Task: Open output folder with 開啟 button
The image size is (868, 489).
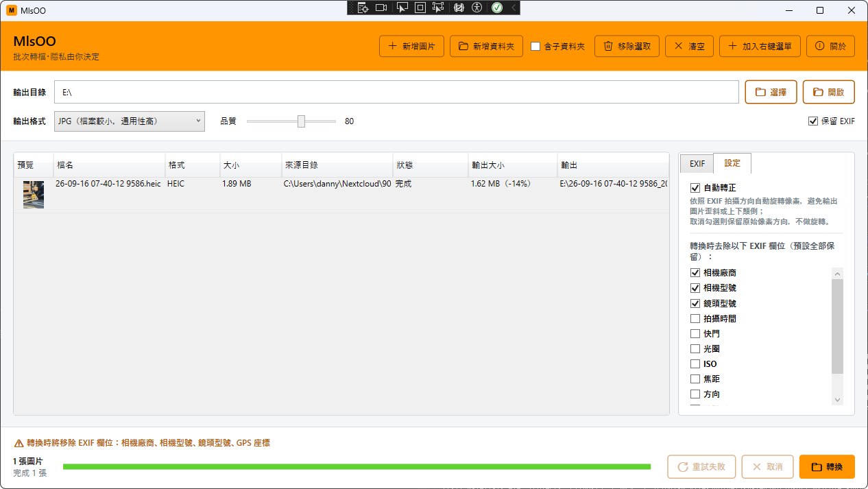Action: (x=828, y=92)
